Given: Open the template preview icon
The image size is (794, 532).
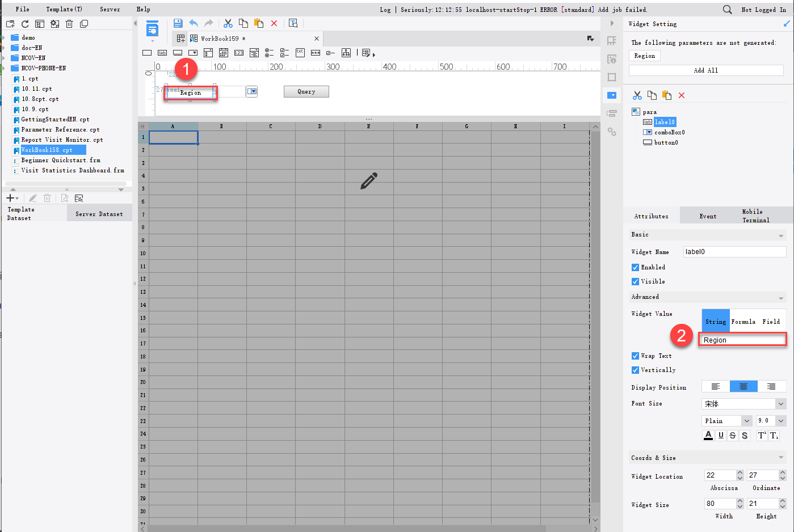Looking at the screenshot, I should [x=293, y=23].
